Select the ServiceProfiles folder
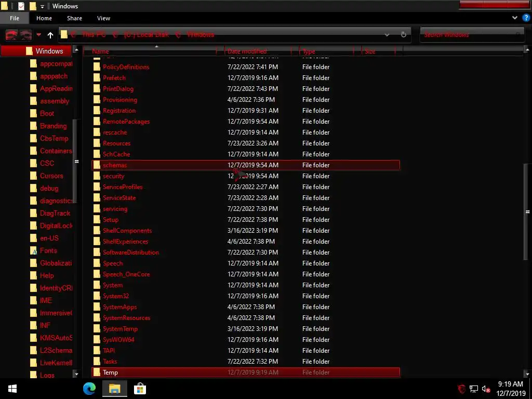This screenshot has width=532, height=399. tap(123, 187)
